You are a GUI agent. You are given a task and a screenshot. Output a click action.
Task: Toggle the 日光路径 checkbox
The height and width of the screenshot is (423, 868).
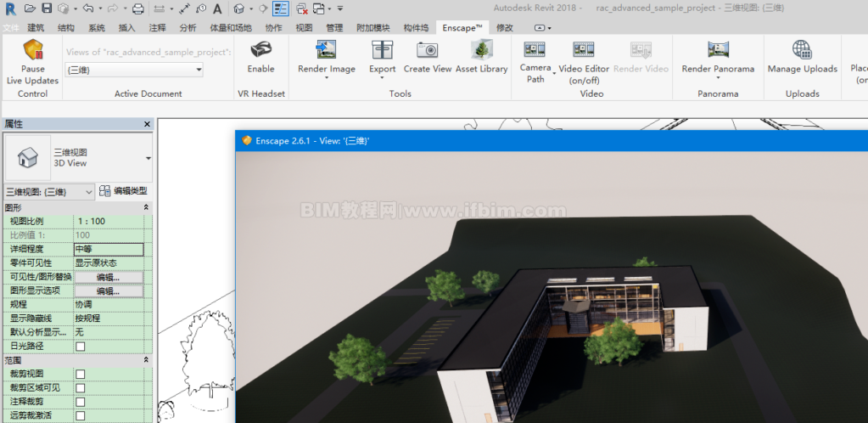click(x=81, y=347)
